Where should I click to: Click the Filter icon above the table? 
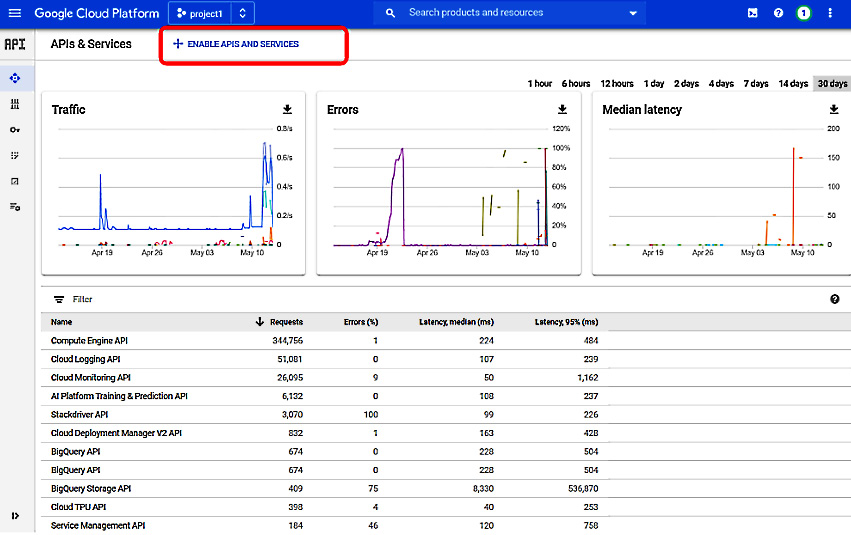[x=59, y=300]
